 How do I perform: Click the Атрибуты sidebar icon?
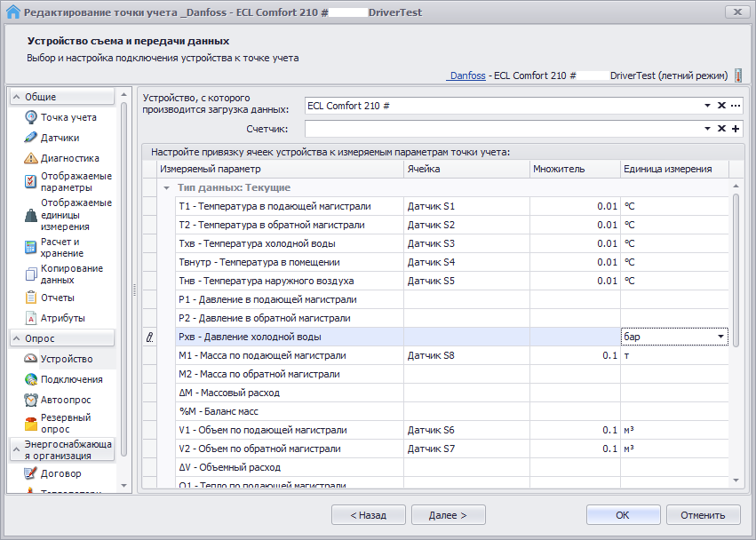point(31,318)
